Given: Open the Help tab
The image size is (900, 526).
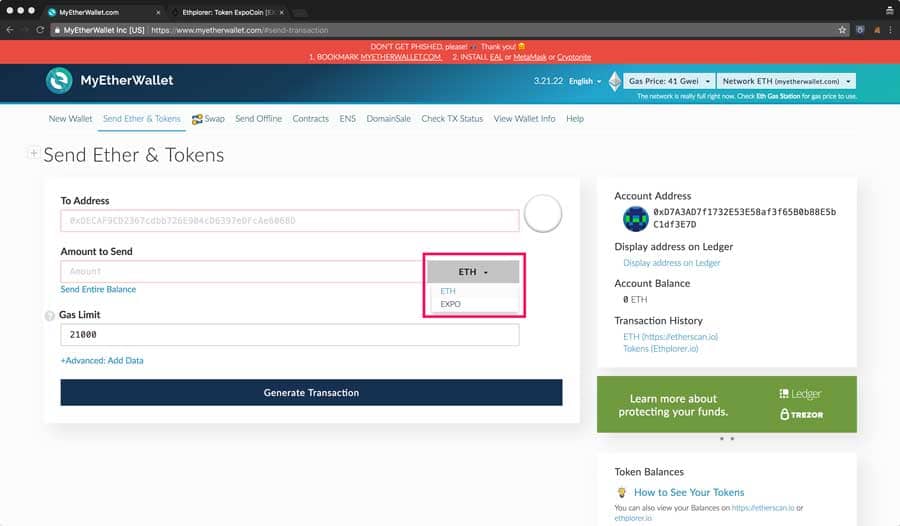Looking at the screenshot, I should point(575,119).
